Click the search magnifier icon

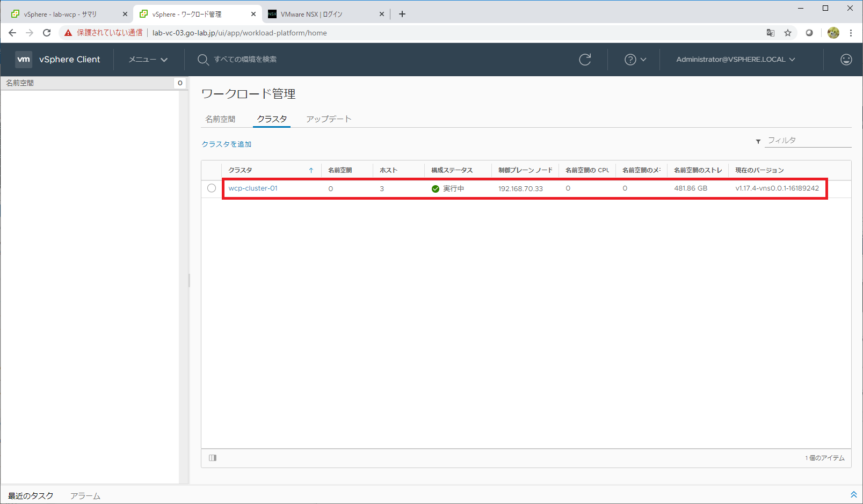(202, 60)
